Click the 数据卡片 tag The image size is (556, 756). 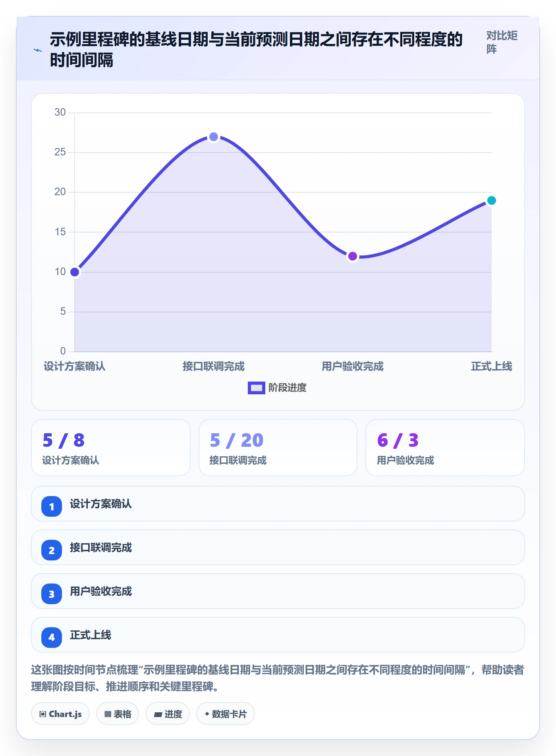226,714
